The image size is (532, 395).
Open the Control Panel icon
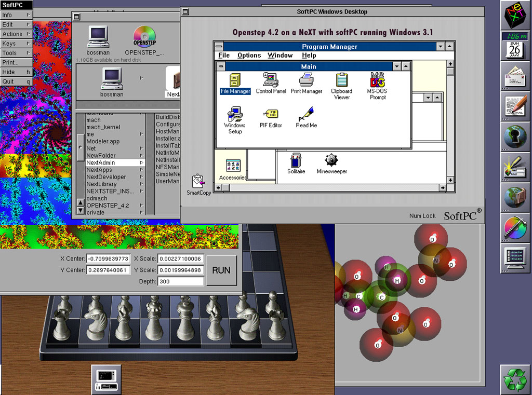[271, 84]
